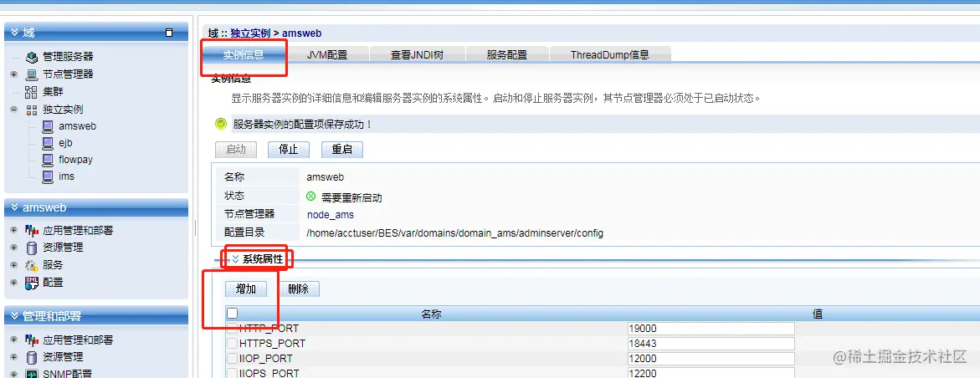The height and width of the screenshot is (378, 980).
Task: Tick the select-all checkbox in table header
Action: pyautogui.click(x=233, y=313)
